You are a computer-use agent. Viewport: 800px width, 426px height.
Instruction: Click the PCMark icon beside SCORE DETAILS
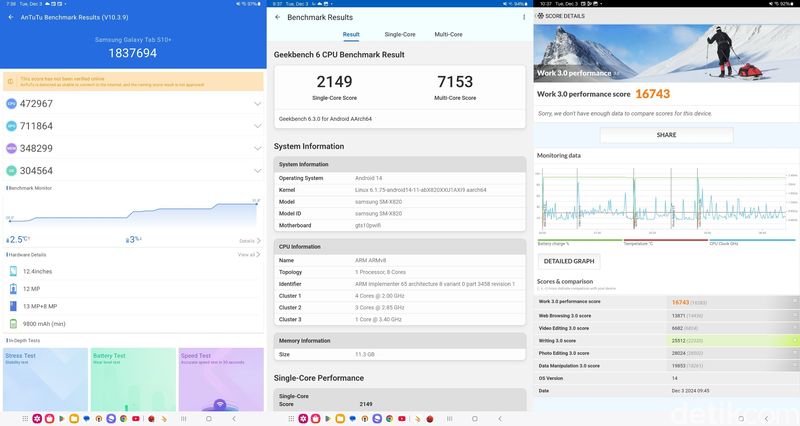point(540,16)
